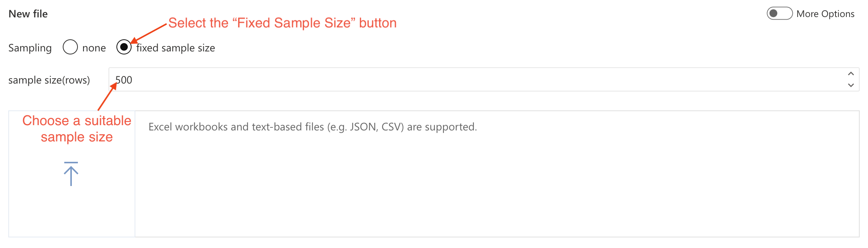The image size is (868, 248).
Task: Click the "sample size(rows)" label
Action: [49, 80]
